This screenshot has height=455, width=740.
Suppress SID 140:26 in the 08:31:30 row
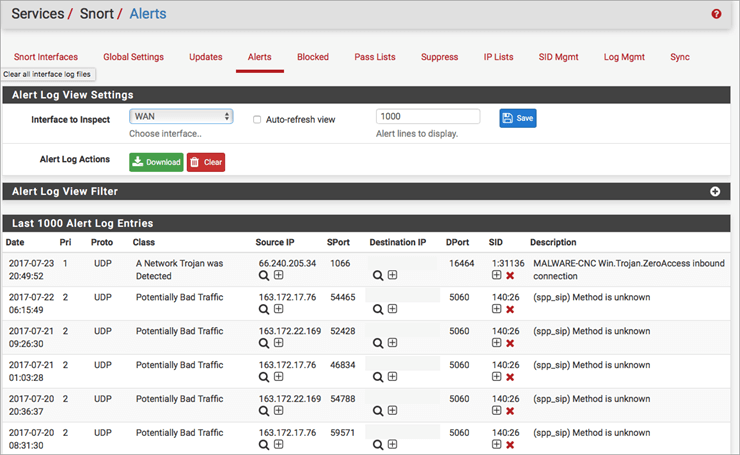point(496,444)
